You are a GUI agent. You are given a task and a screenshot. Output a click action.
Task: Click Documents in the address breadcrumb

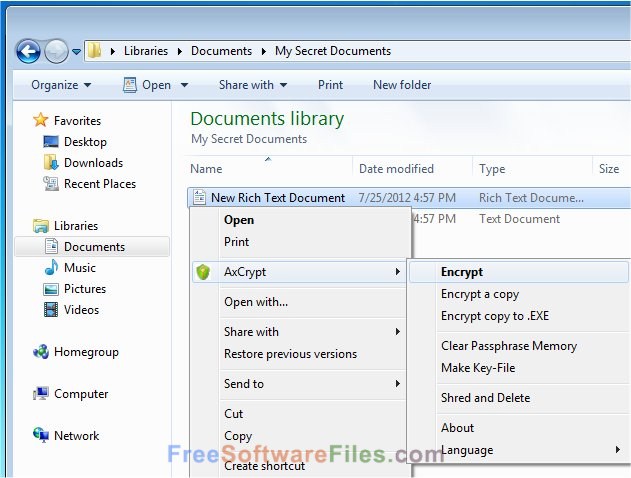coord(221,51)
